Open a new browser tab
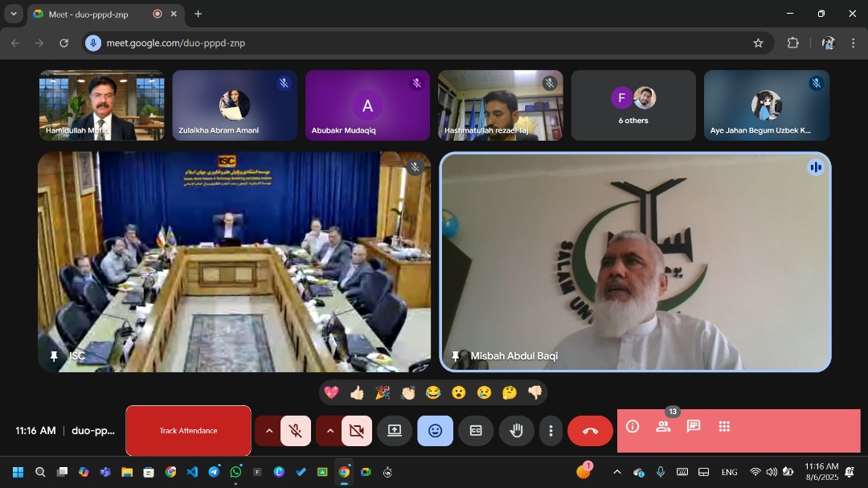This screenshot has width=868, height=488. tap(198, 14)
